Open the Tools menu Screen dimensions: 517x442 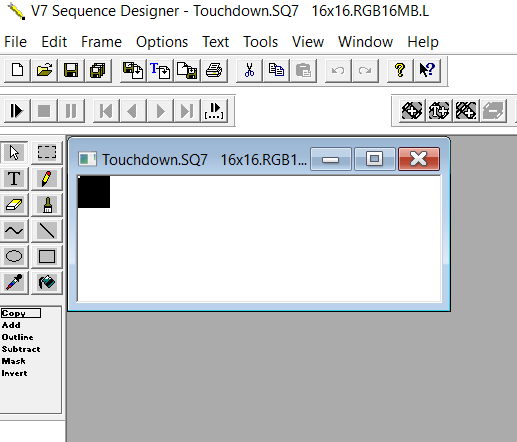point(261,42)
